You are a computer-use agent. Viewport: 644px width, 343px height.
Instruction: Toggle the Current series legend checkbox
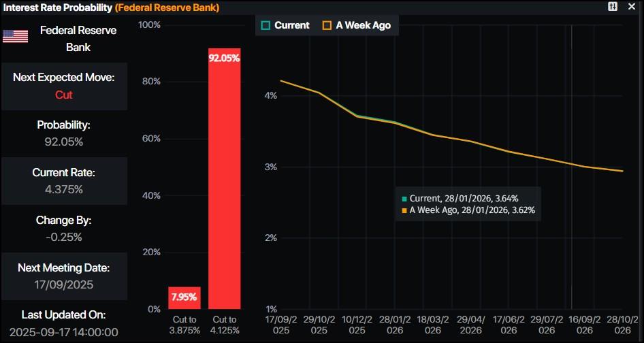[266, 25]
